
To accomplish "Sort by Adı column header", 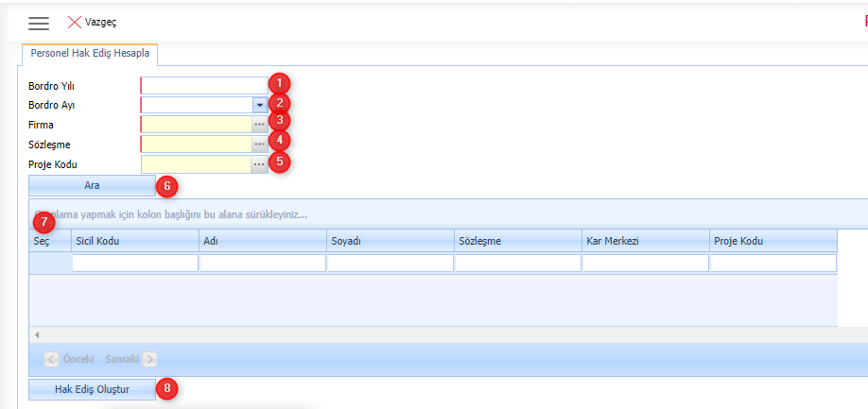I will (x=262, y=241).
